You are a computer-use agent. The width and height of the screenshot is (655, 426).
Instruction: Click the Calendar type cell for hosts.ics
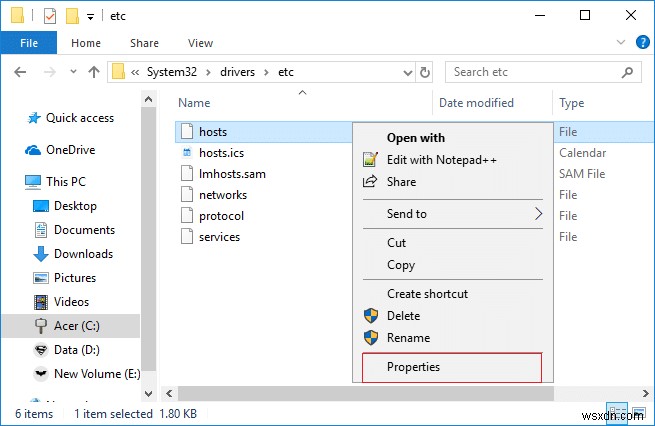(582, 153)
